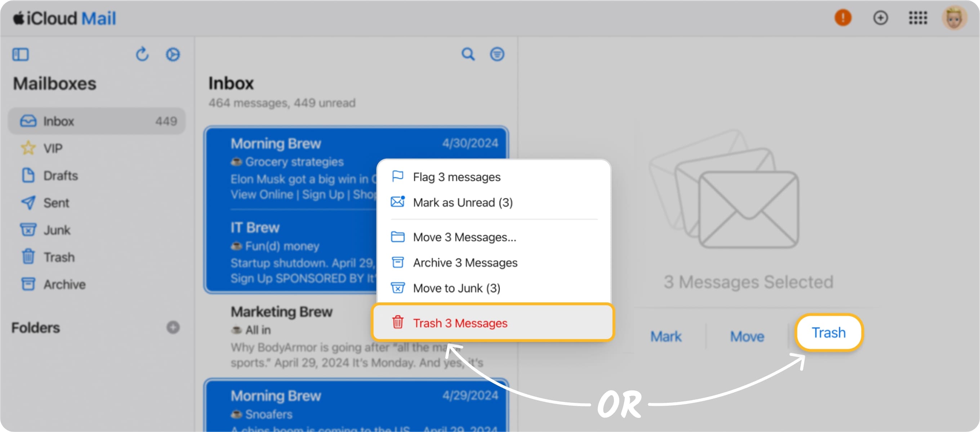Click the Apple logo in iCloud Mail header

click(x=19, y=18)
